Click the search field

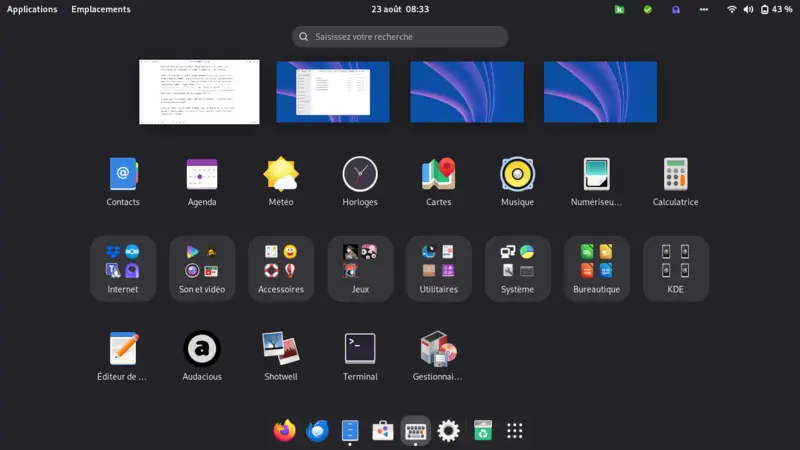[400, 37]
